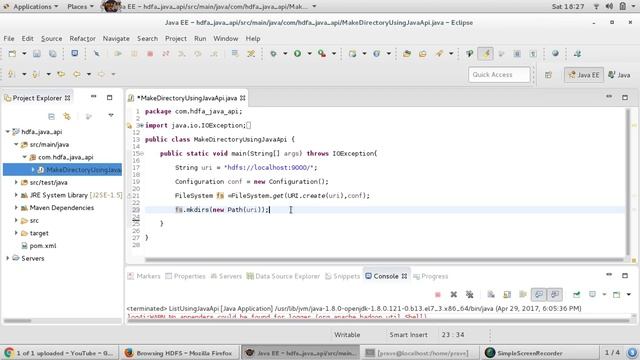Image resolution: width=640 pixels, height=360 pixels.
Task: Click the terminated Stop icon in Console
Action: [438, 294]
